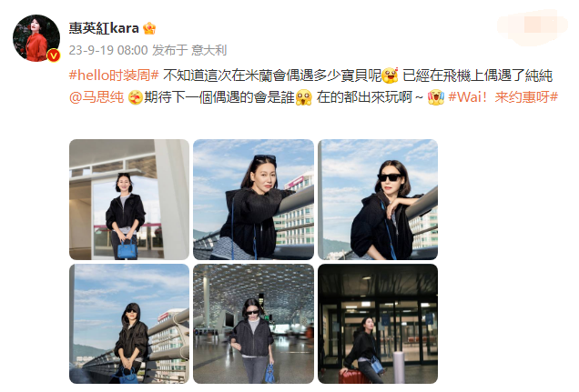
Task: Click the post timestamp 23-9-19 08:00
Action: coord(108,50)
